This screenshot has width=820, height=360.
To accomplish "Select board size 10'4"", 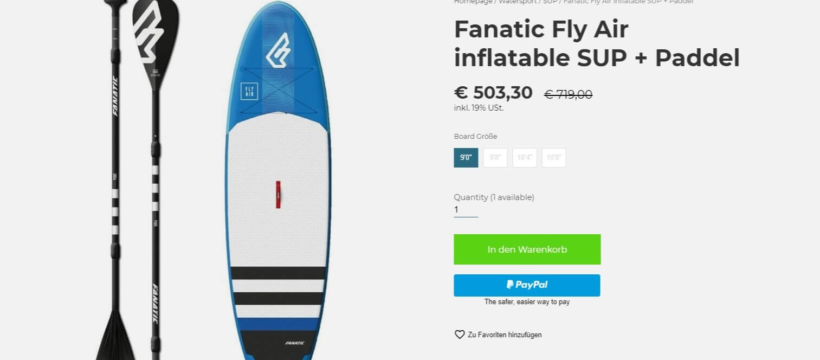I will tap(525, 158).
